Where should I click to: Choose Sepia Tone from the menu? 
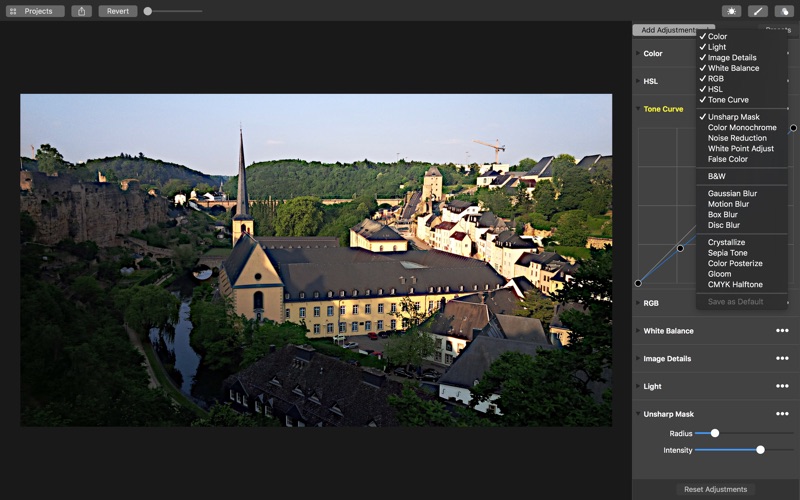742,253
